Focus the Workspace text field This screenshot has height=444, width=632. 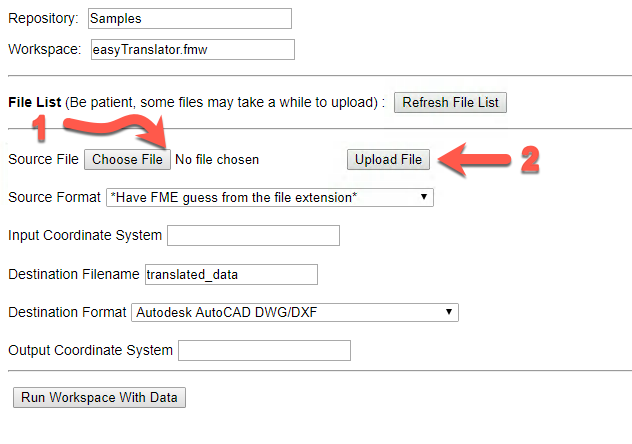(193, 50)
